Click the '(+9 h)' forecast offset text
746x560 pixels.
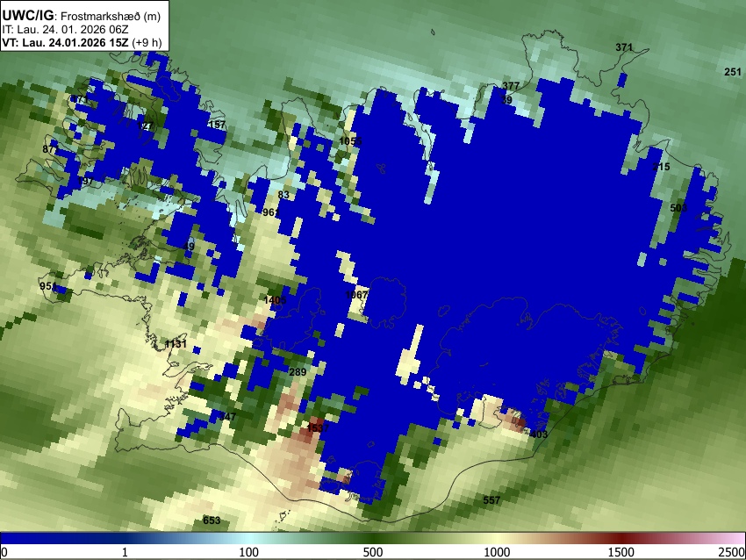click(147, 42)
